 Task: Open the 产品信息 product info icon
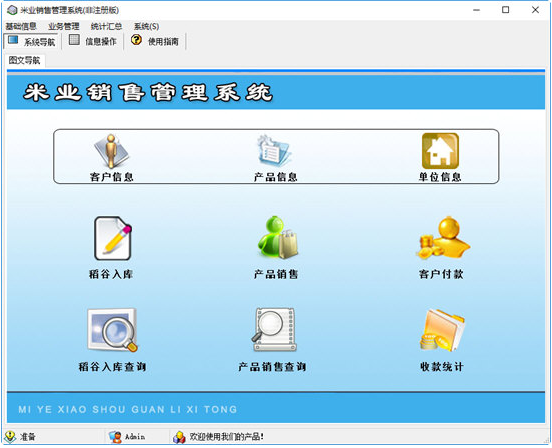274,151
